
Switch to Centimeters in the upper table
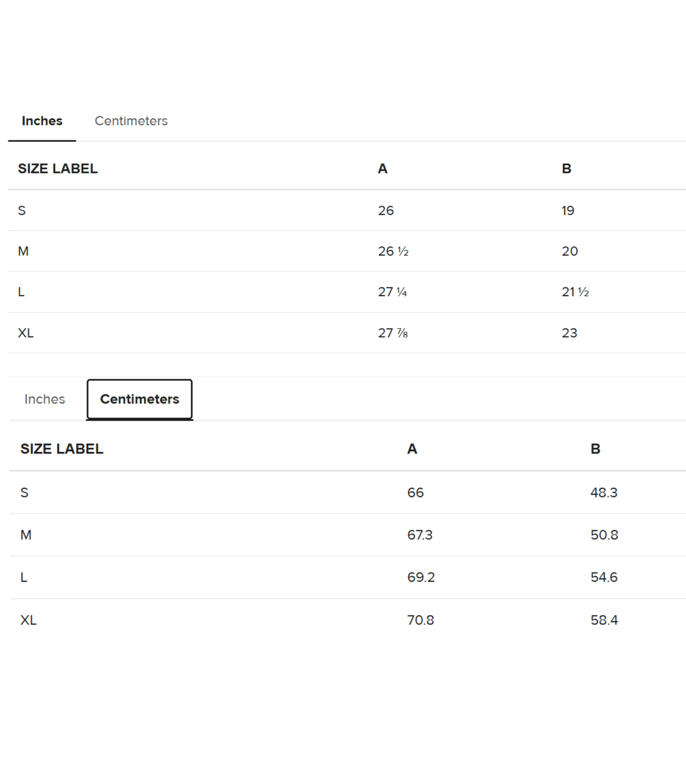click(131, 121)
